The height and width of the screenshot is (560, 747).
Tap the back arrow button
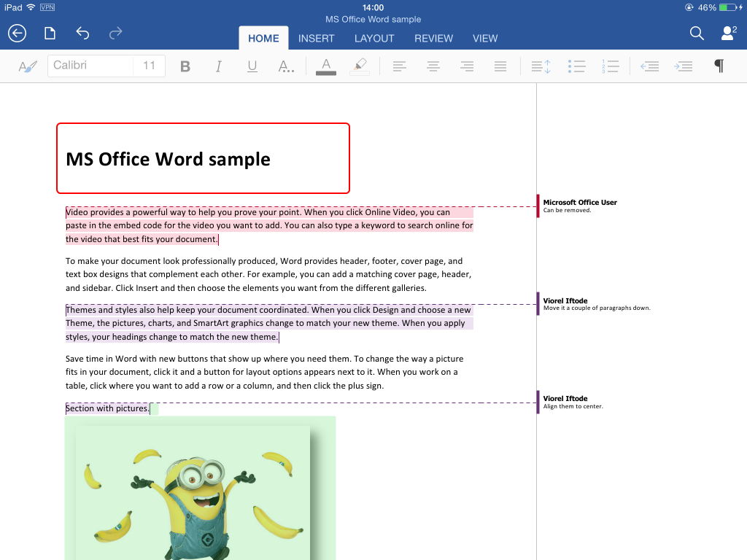[x=18, y=34]
